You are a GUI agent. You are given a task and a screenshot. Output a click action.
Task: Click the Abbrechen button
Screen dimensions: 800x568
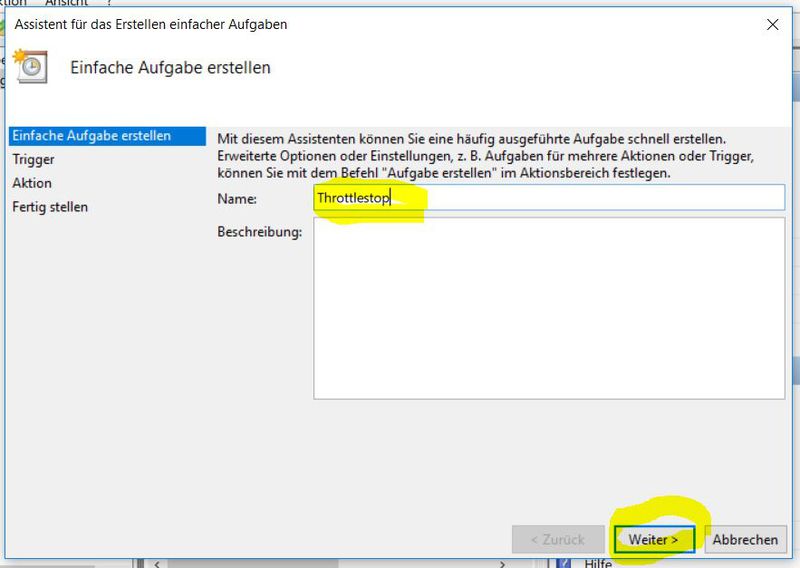click(x=745, y=539)
